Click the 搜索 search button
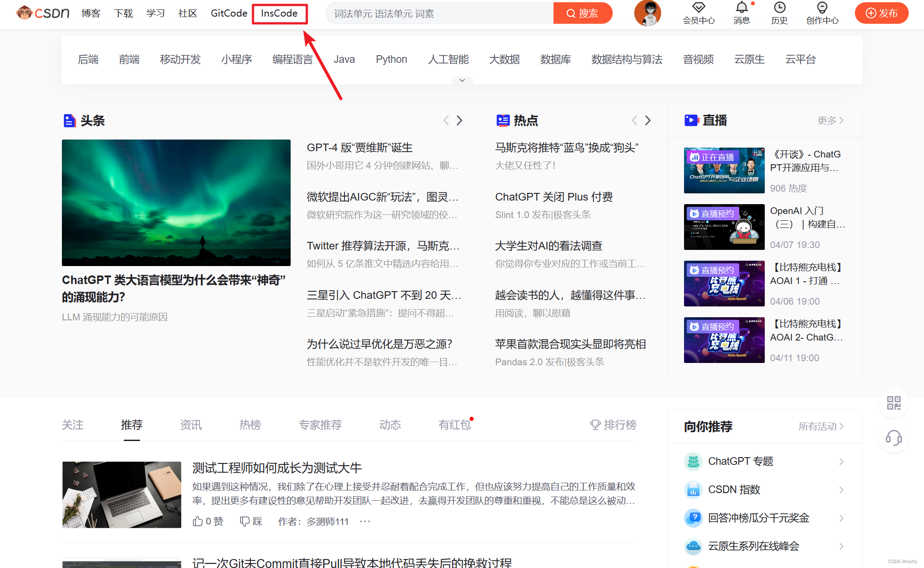The height and width of the screenshot is (568, 924). (583, 13)
